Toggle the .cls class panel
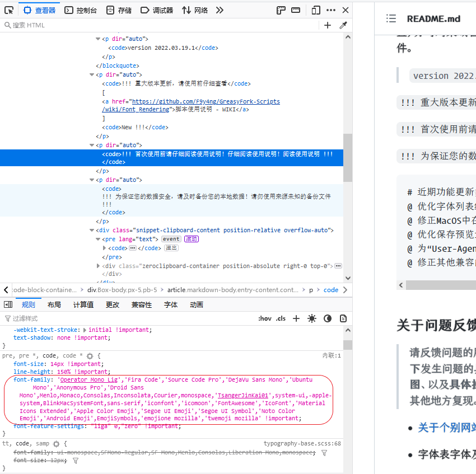The width and height of the screenshot is (476, 474). (280, 318)
